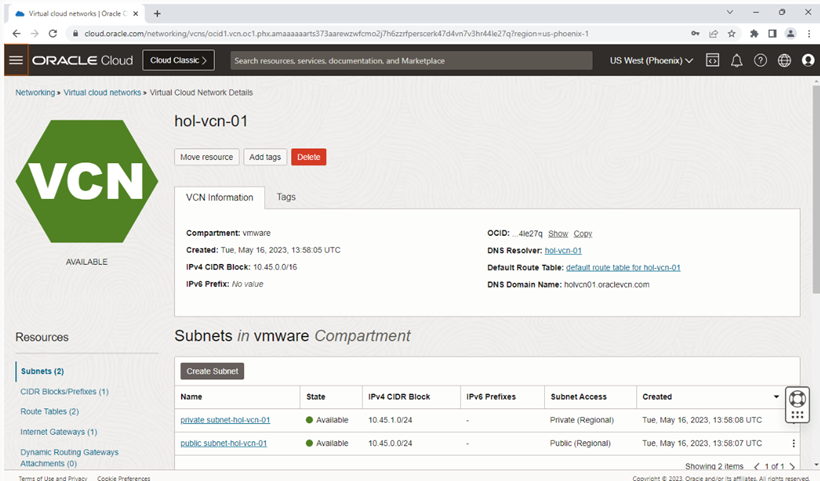Open Chrome three-dot menu
Image resolution: width=820 pixels, height=481 pixels.
[809, 33]
